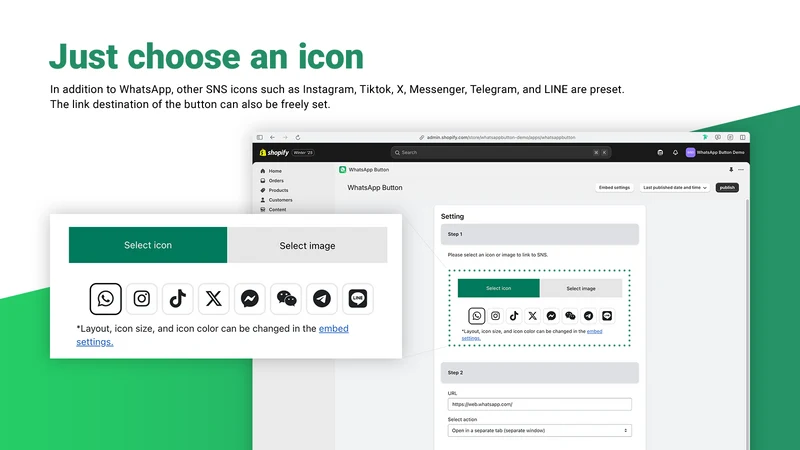Click the Shopify logo in the top bar
This screenshot has width=800, height=450.
(x=274, y=153)
